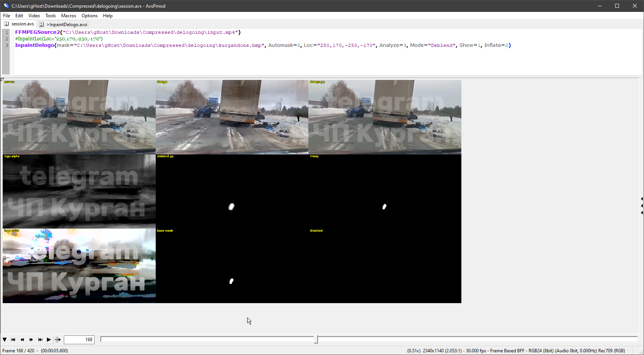Click the 2340x1140 (2.053:1) resolution text
The width and height of the screenshot is (644, 355).
443,351
